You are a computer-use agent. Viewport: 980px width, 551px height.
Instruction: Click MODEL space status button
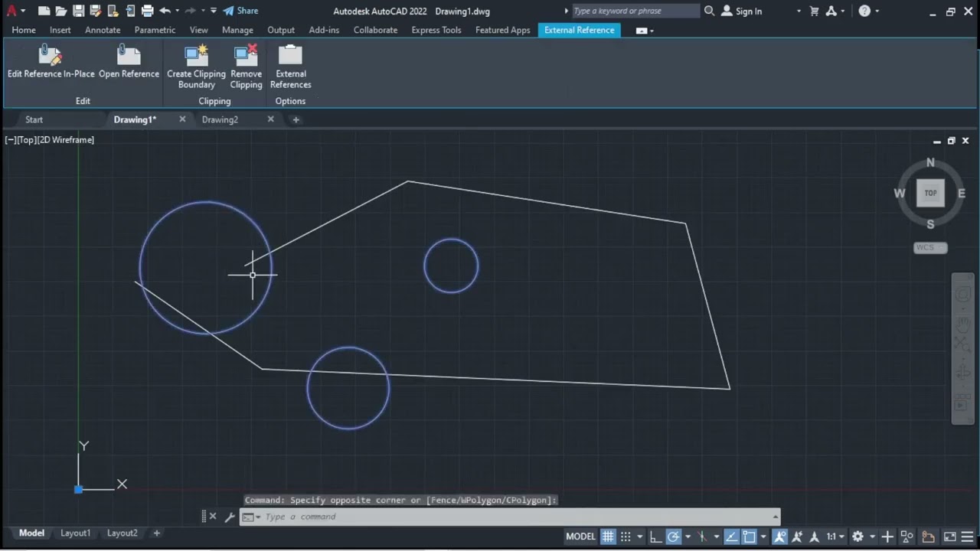pyautogui.click(x=580, y=536)
